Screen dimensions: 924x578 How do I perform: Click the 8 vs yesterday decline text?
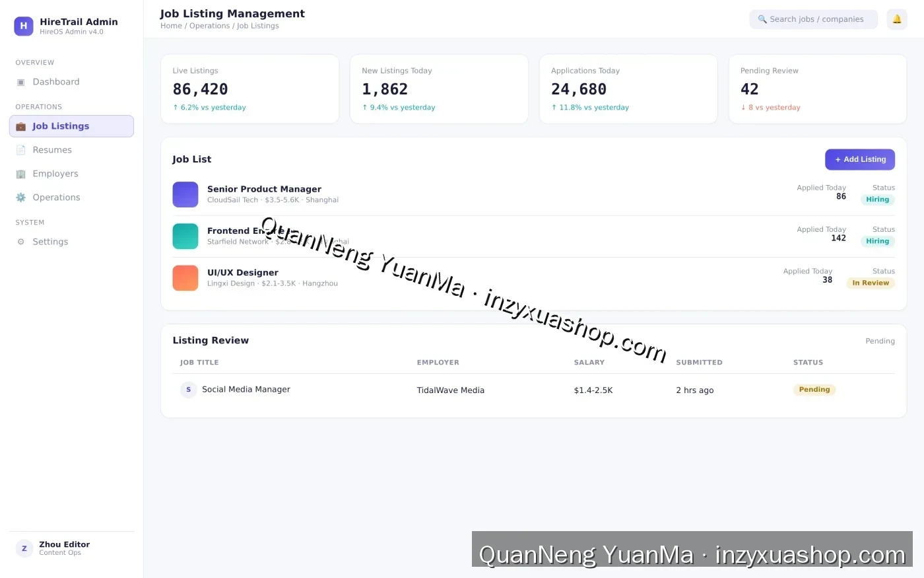tap(770, 107)
